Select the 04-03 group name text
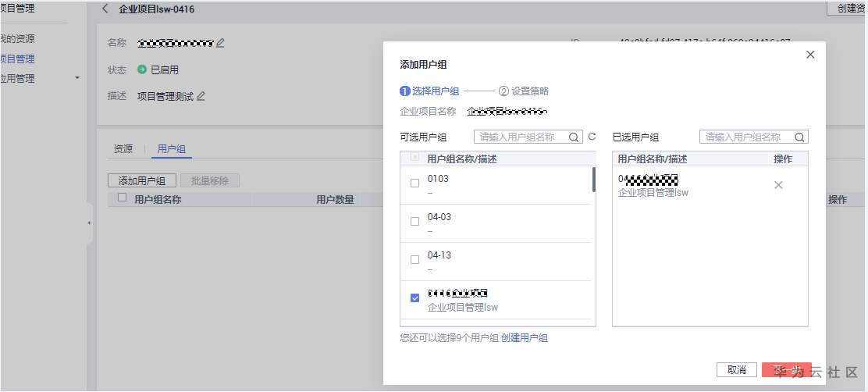868x392 pixels. (x=439, y=217)
